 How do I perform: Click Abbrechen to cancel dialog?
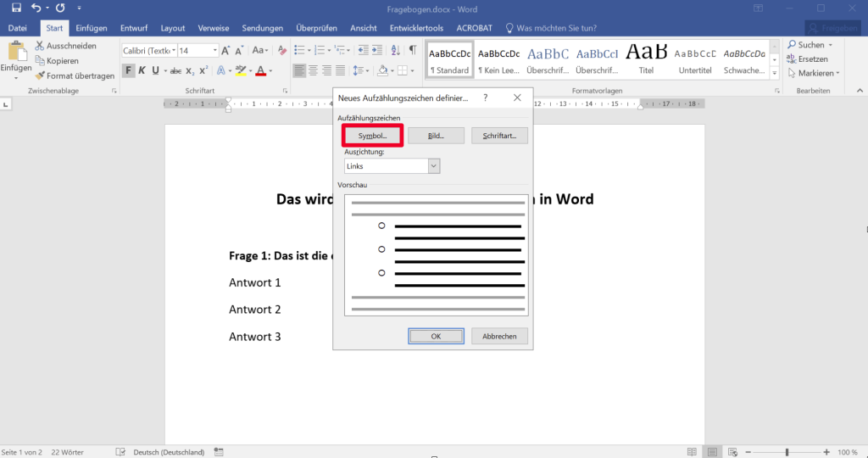499,336
